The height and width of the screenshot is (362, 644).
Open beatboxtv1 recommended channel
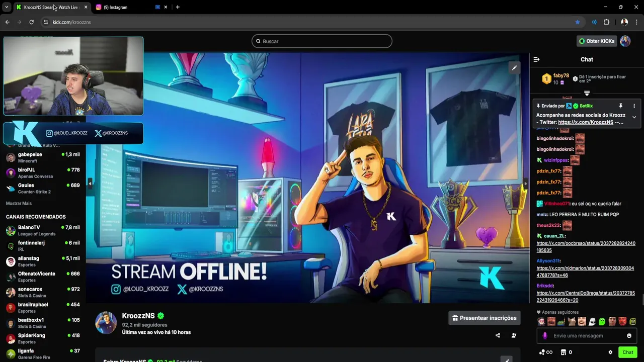pyautogui.click(x=43, y=323)
